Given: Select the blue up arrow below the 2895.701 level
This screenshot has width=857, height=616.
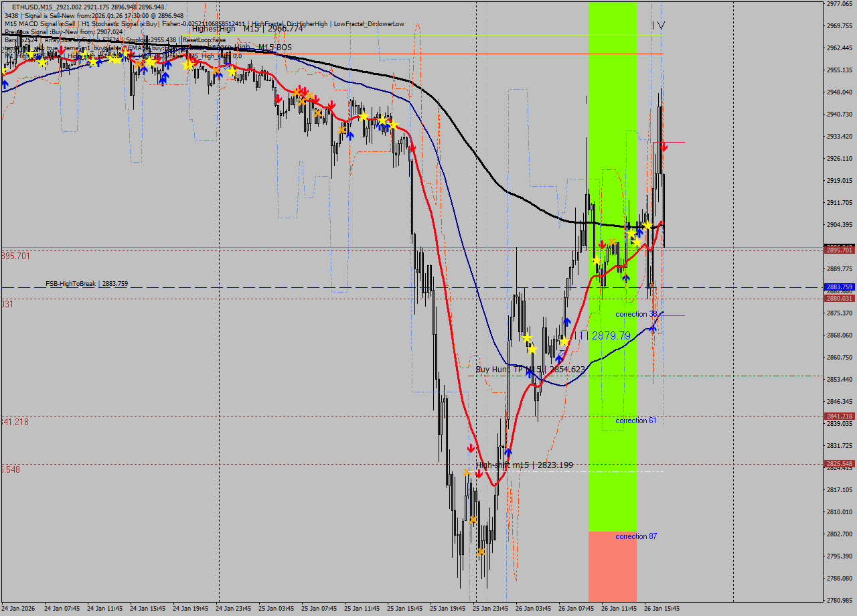Looking at the screenshot, I should coord(626,277).
